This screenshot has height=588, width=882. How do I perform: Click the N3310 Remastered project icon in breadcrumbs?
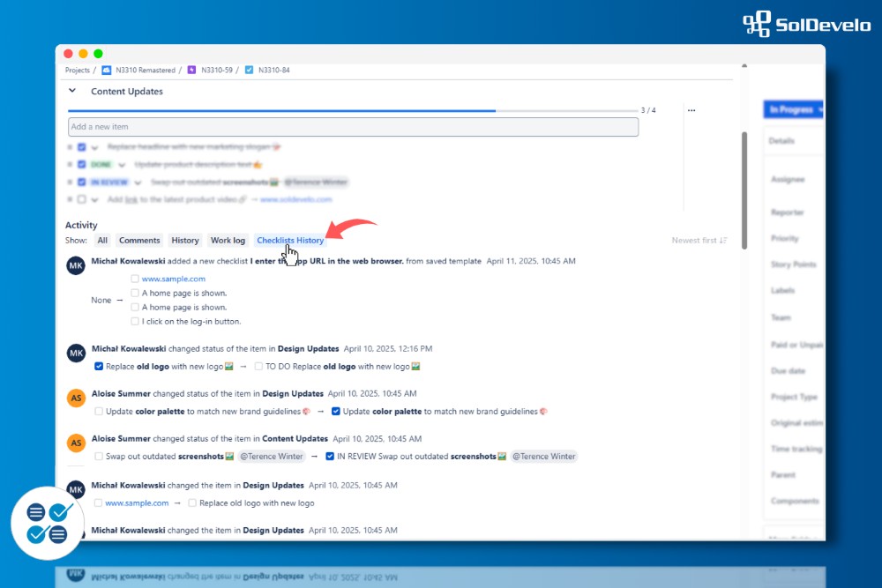[106, 70]
